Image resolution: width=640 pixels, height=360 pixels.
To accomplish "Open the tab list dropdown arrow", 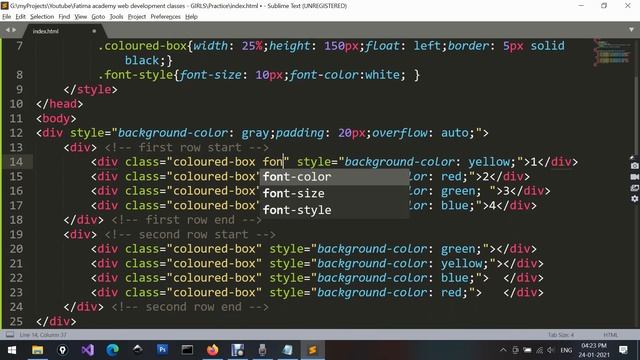I will point(631,30).
